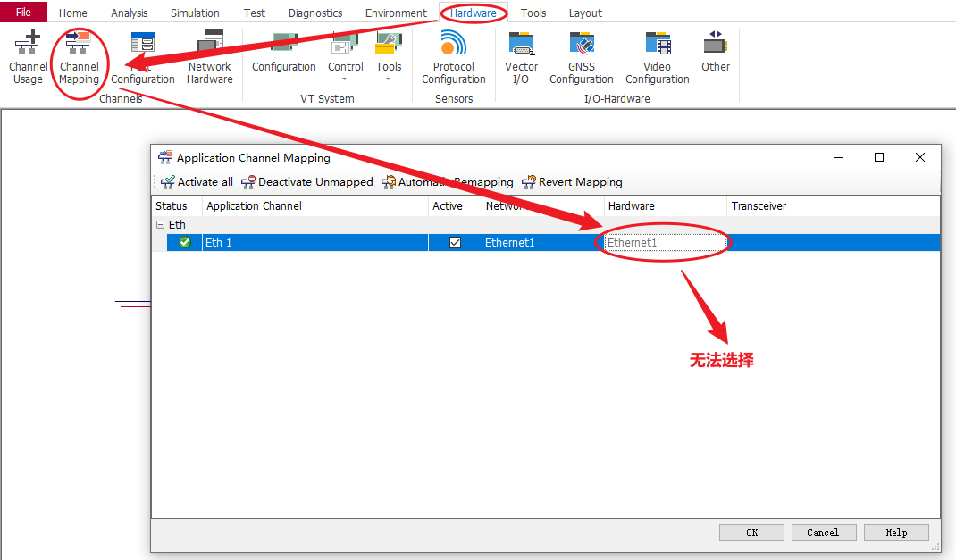Open VT System Configuration
The width and height of the screenshot is (956, 560).
[283, 53]
